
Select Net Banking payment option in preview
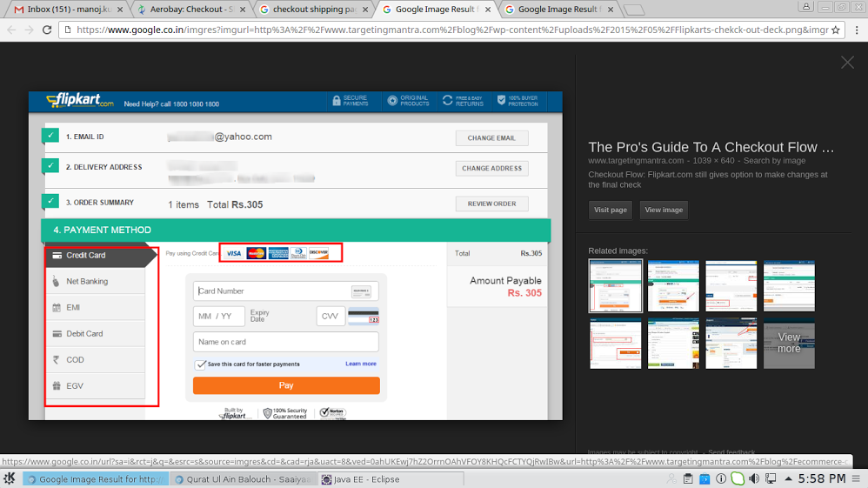[x=96, y=281]
